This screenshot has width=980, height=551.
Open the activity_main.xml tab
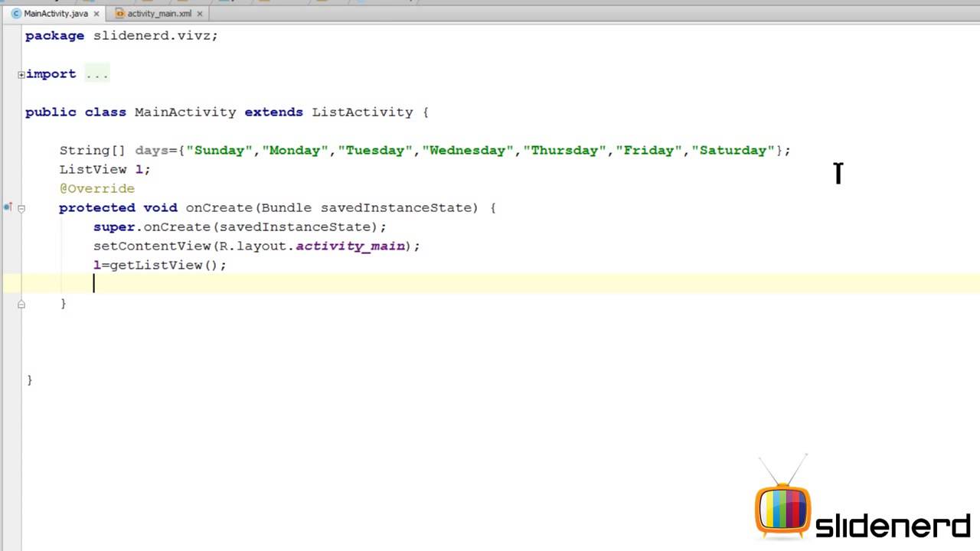[x=158, y=14]
